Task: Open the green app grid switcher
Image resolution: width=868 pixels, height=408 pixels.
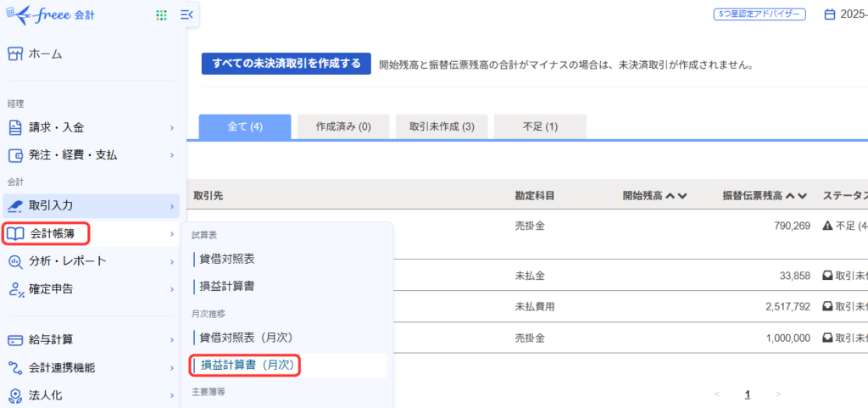Action: pyautogui.click(x=161, y=15)
